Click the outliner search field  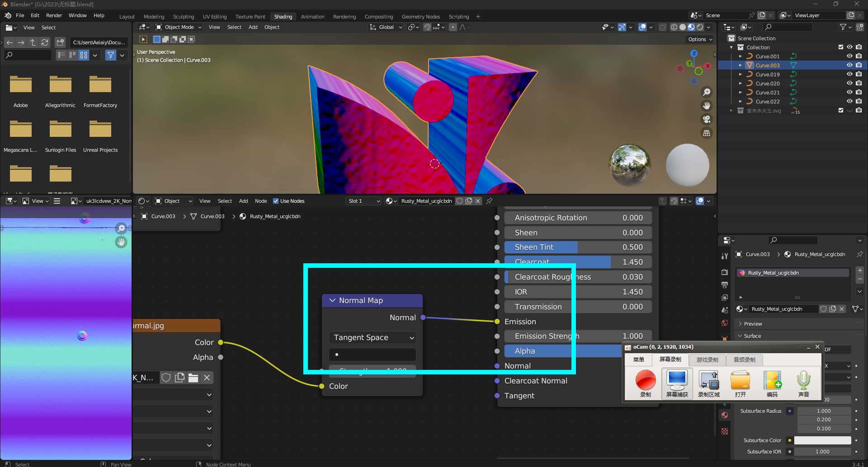click(788, 27)
